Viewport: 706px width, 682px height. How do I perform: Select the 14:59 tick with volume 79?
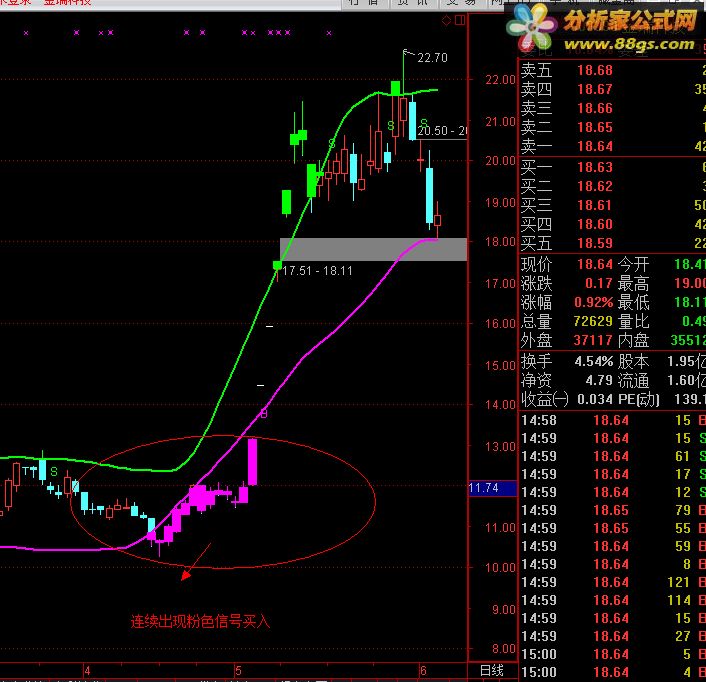coord(613,510)
